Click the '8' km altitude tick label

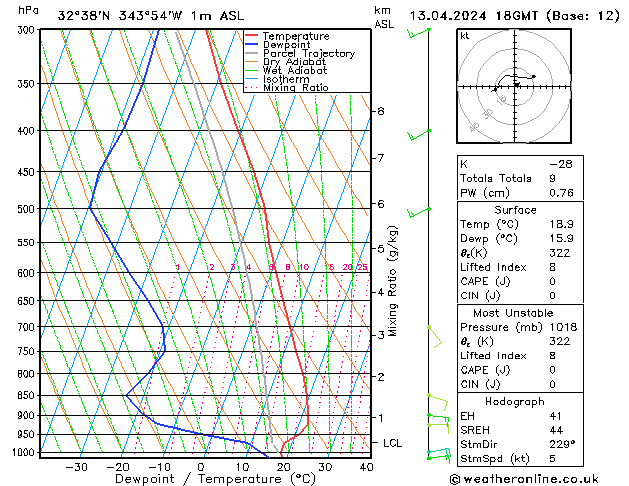[x=381, y=111]
